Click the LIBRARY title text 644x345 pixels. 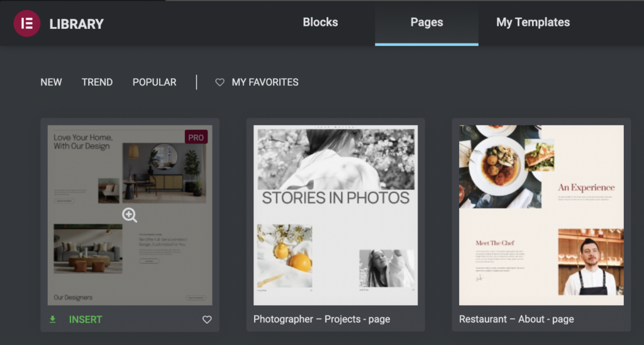click(x=76, y=24)
